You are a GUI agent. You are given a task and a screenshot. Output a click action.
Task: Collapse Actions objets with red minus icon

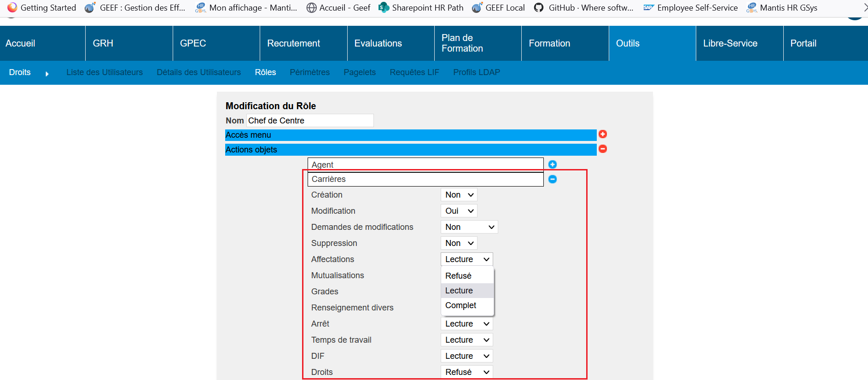(x=602, y=149)
